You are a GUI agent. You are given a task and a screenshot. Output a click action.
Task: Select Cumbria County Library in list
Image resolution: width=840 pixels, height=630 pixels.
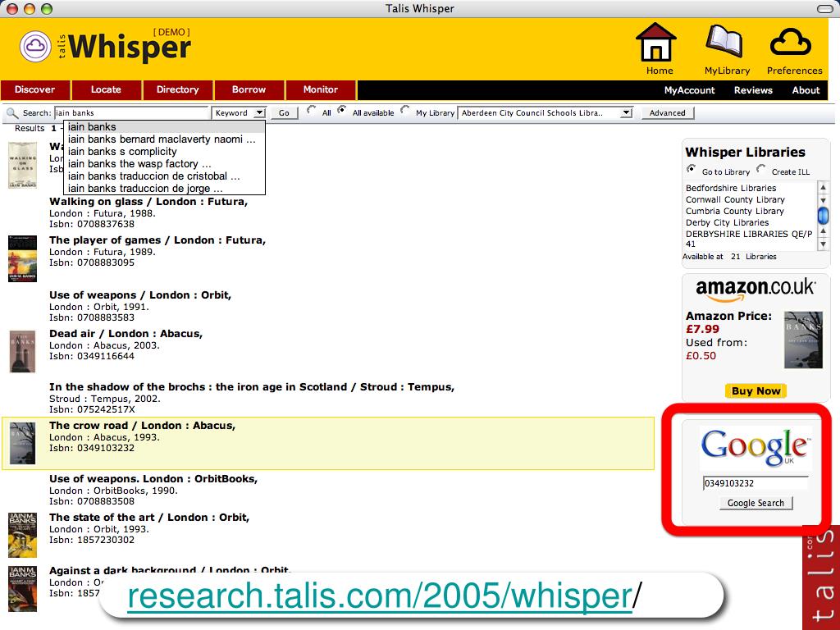click(734, 211)
